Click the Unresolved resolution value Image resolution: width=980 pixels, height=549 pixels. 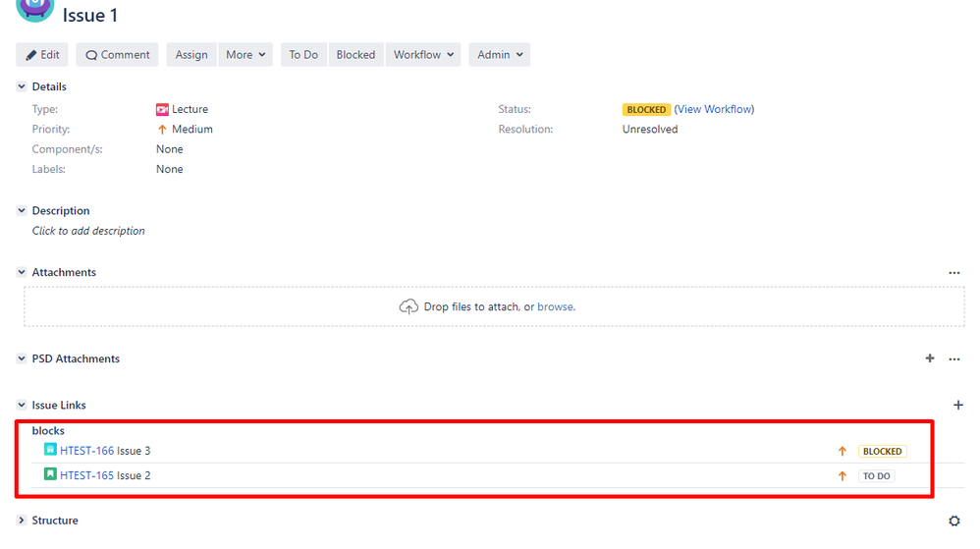[x=650, y=130]
